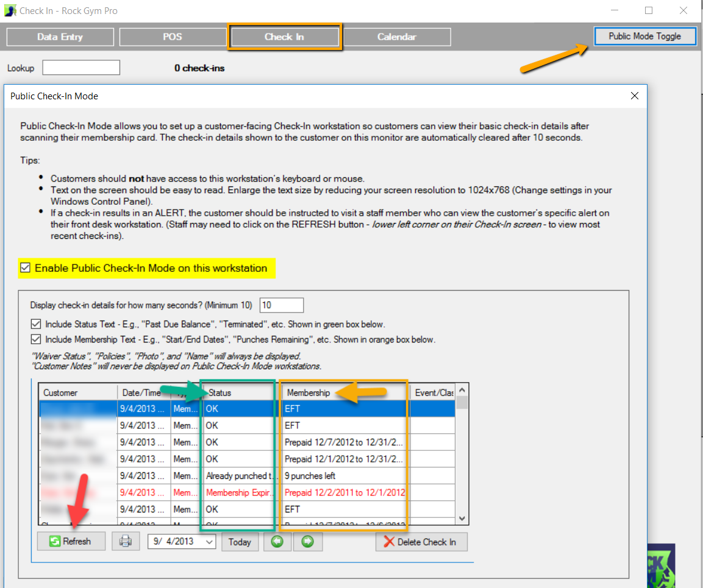The height and width of the screenshot is (588, 703).
Task: Click the list scroll up arrow
Action: coord(462,390)
